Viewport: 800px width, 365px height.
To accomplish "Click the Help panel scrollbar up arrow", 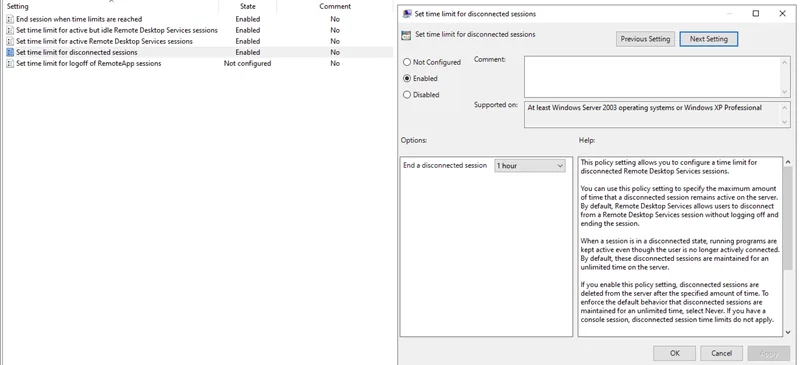I will 788,162.
